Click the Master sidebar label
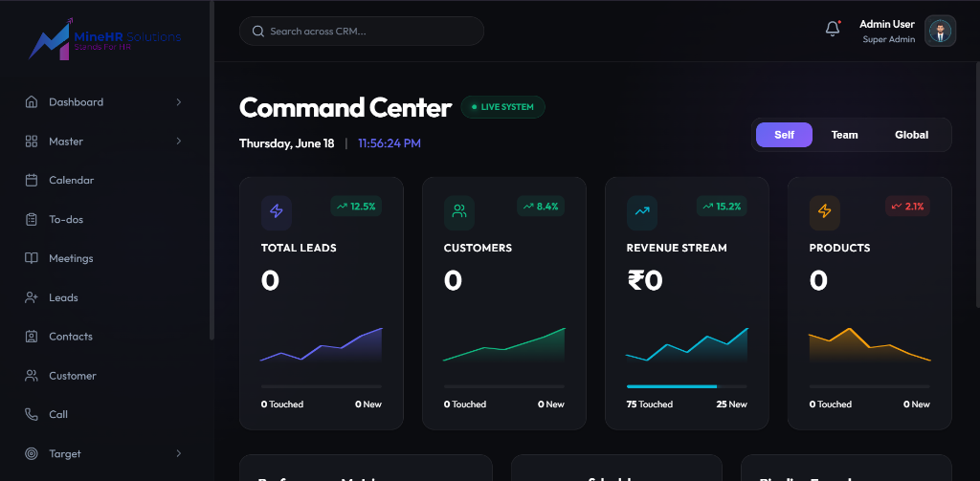 [x=66, y=142]
